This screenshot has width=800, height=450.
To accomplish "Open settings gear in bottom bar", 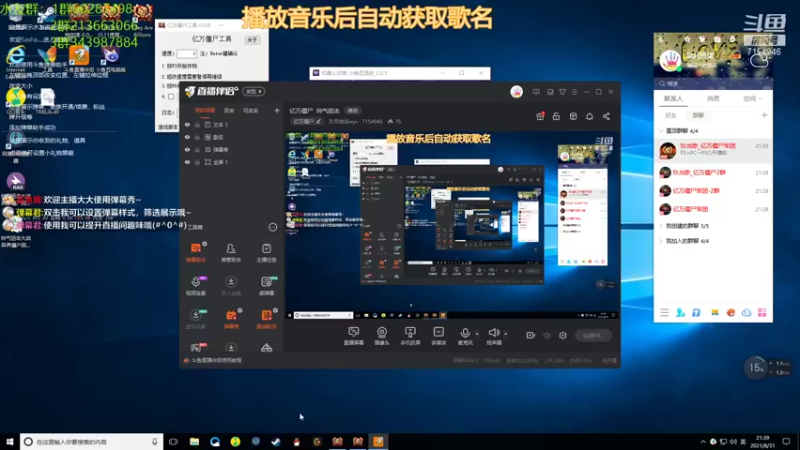I will (563, 335).
